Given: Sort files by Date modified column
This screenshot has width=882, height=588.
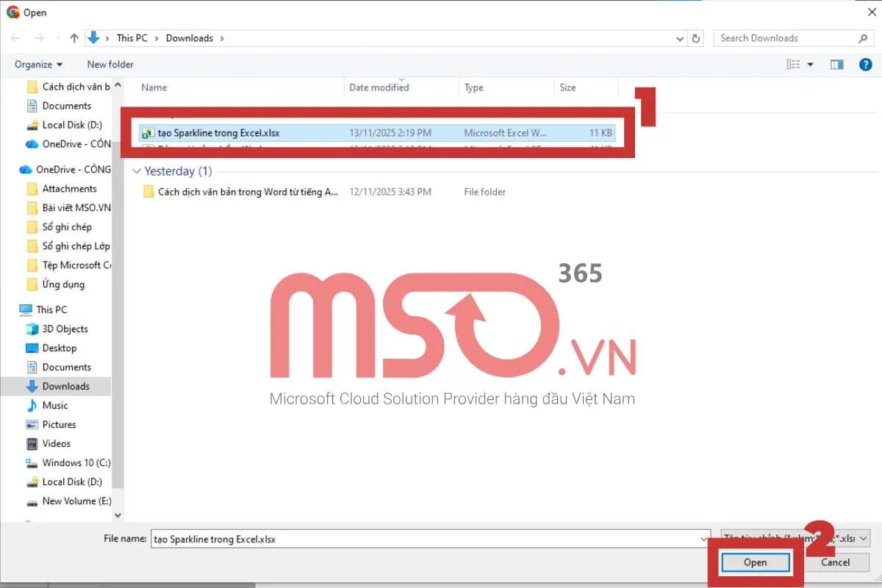Looking at the screenshot, I should (379, 87).
